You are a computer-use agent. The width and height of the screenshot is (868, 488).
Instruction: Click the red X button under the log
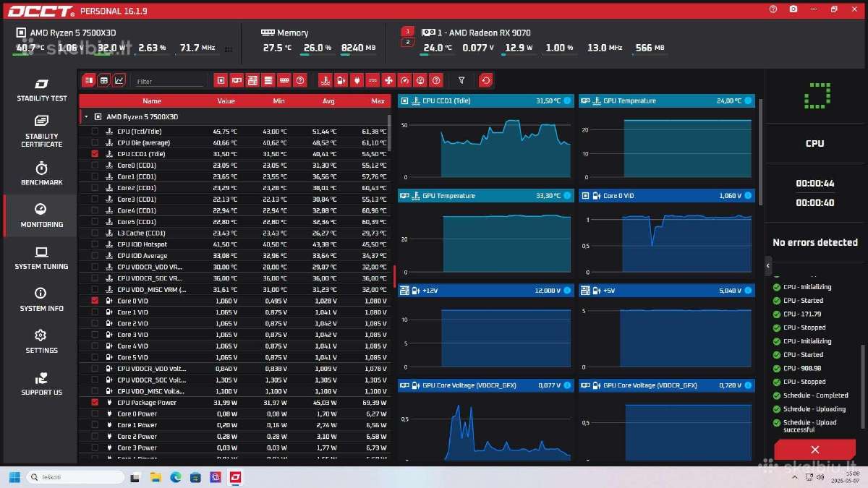(x=814, y=449)
